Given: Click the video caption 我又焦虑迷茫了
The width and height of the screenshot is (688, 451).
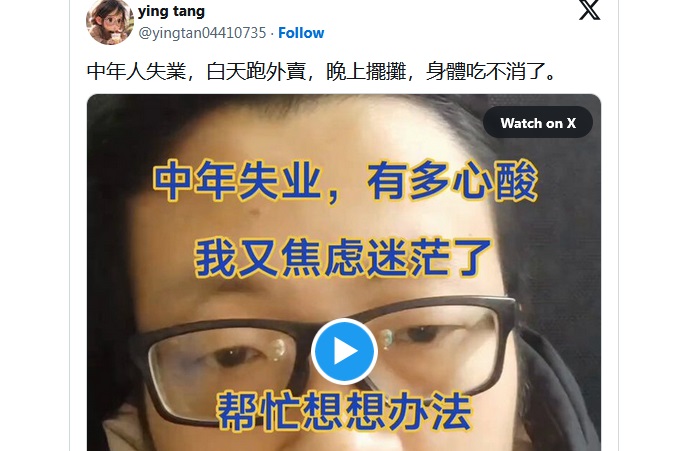Looking at the screenshot, I should pos(343,258).
